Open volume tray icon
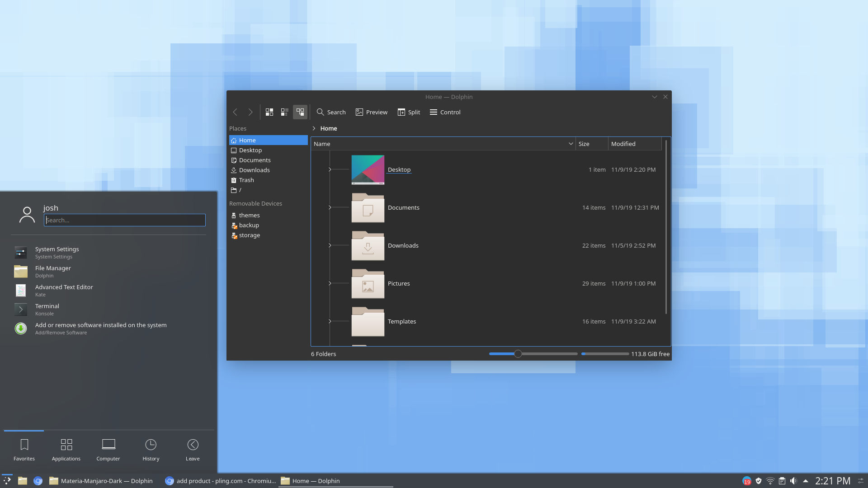The image size is (868, 488). pos(793,481)
